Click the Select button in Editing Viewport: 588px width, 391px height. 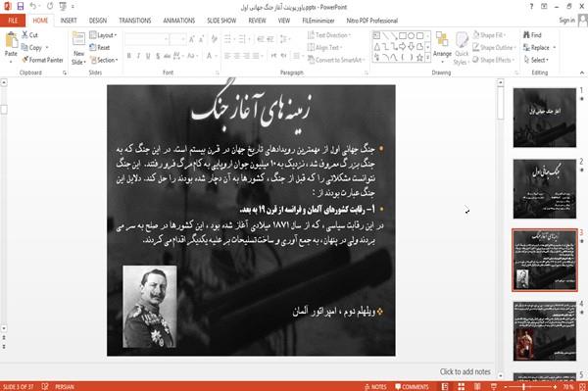click(537, 60)
